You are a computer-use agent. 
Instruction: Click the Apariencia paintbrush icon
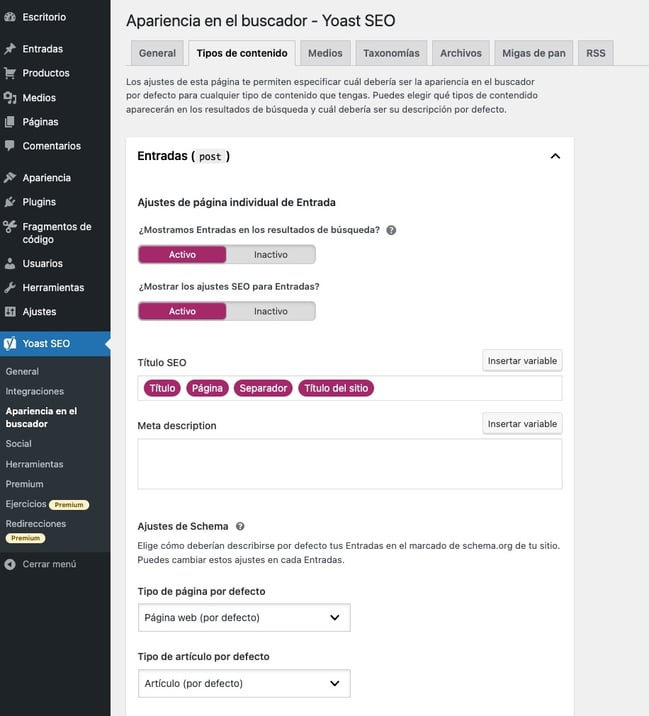(x=10, y=178)
